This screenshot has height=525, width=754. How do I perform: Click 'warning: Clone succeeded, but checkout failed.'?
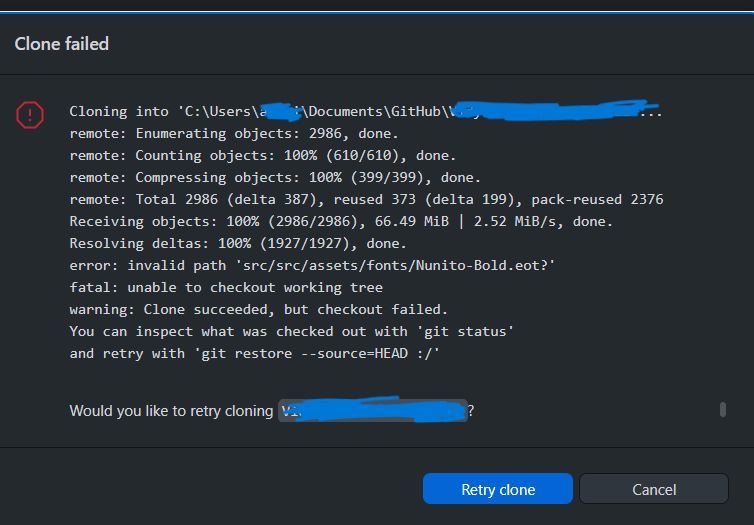259,310
